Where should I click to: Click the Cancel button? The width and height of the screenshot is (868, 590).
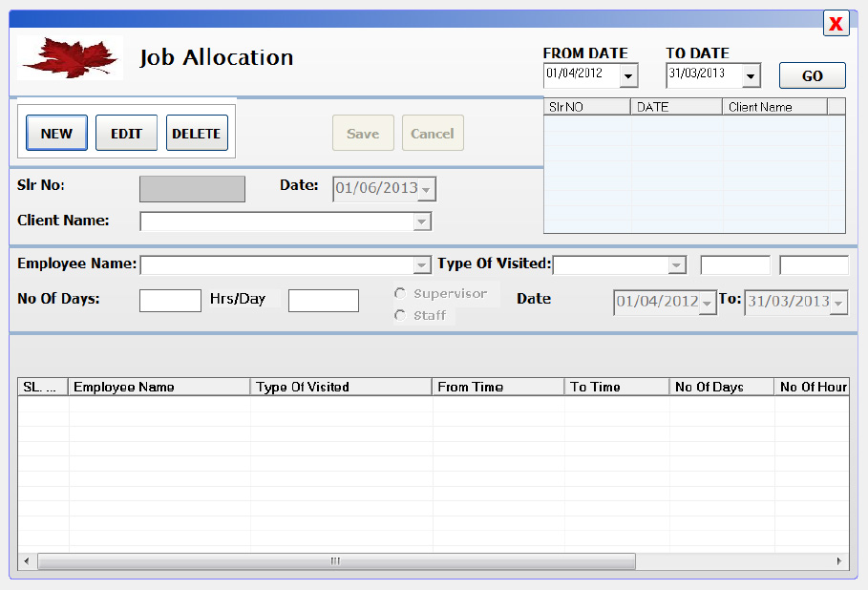click(x=433, y=133)
